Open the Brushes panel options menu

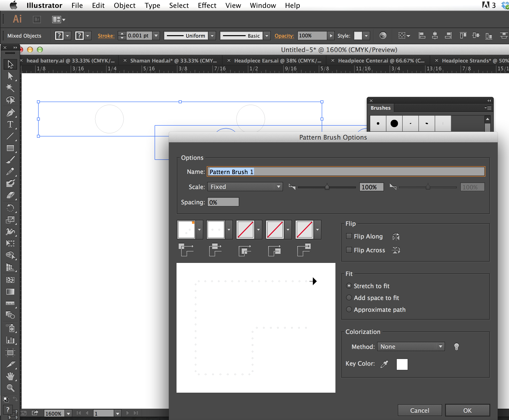pos(488,107)
